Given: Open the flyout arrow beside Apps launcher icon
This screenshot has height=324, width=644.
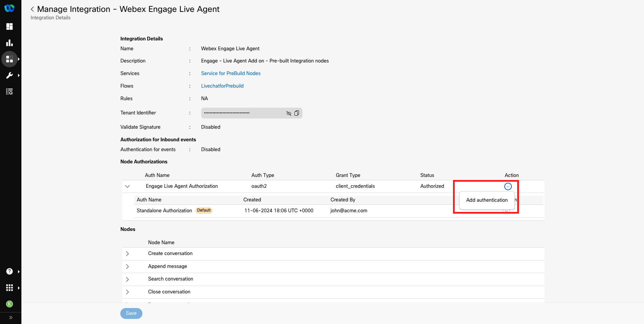Looking at the screenshot, I should (19, 288).
